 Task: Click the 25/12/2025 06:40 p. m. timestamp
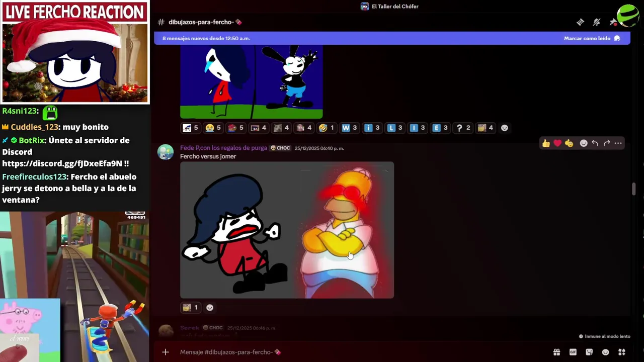coord(319,148)
